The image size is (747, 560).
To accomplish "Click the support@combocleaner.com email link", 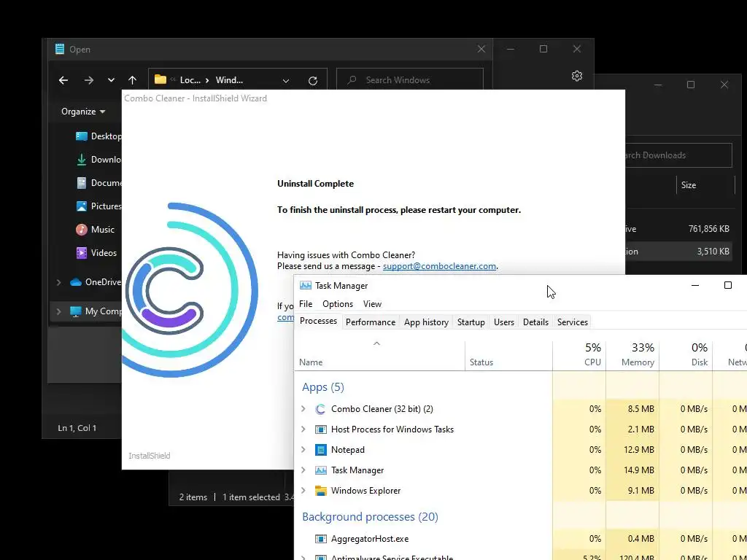I will point(439,266).
